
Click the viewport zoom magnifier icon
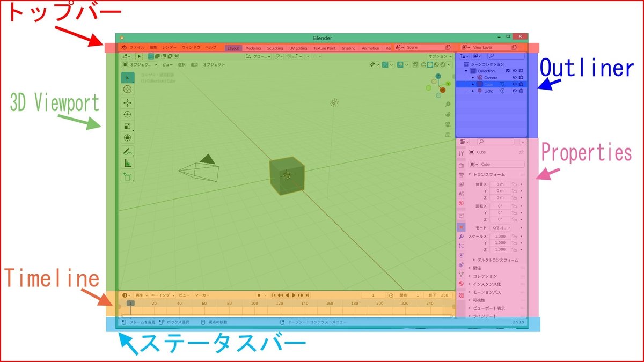tap(448, 104)
